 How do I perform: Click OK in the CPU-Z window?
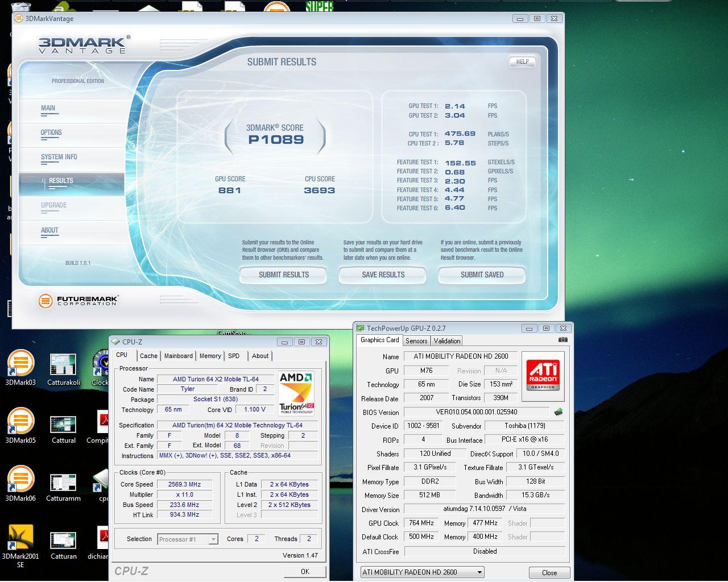[x=305, y=571]
